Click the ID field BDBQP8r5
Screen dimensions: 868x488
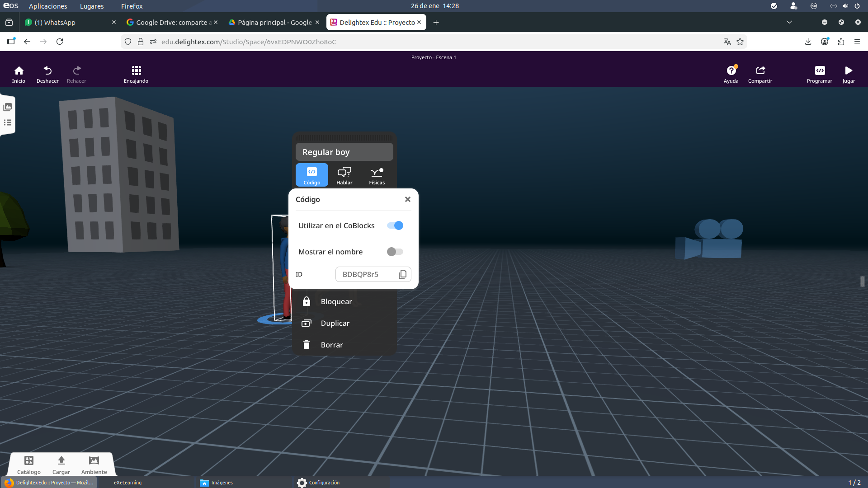click(x=366, y=274)
